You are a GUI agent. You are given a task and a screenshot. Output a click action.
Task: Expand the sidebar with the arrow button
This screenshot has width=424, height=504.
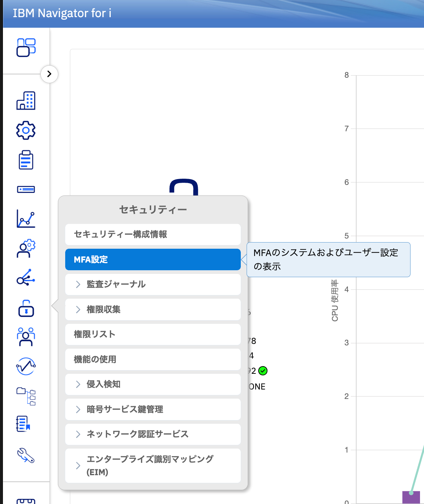tap(49, 74)
